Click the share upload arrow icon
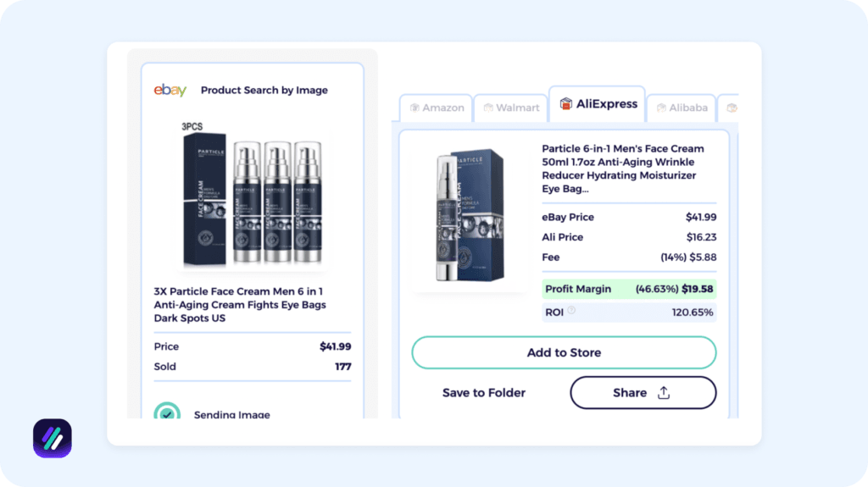 point(664,392)
